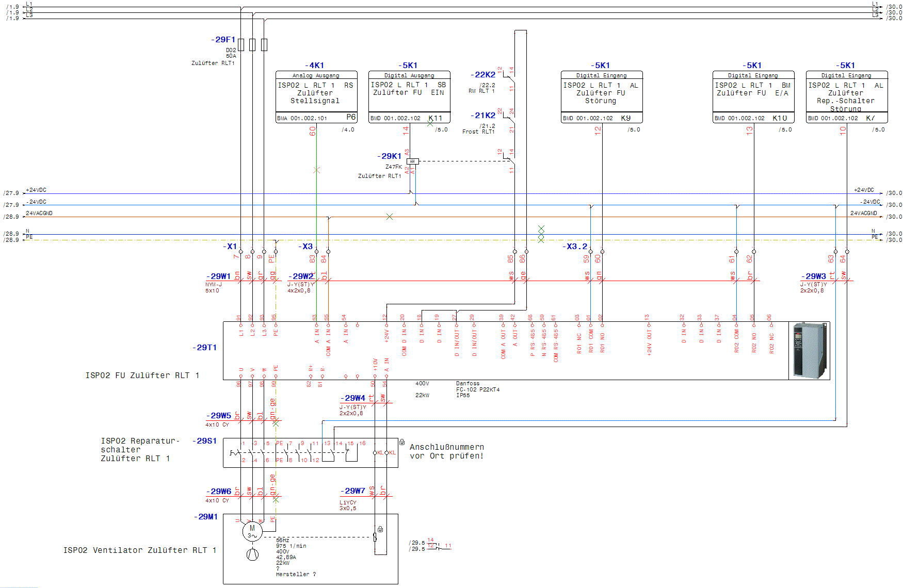Image resolution: width=903 pixels, height=588 pixels.
Task: Select the 'RM RLT 1' caption
Action: pos(481,91)
